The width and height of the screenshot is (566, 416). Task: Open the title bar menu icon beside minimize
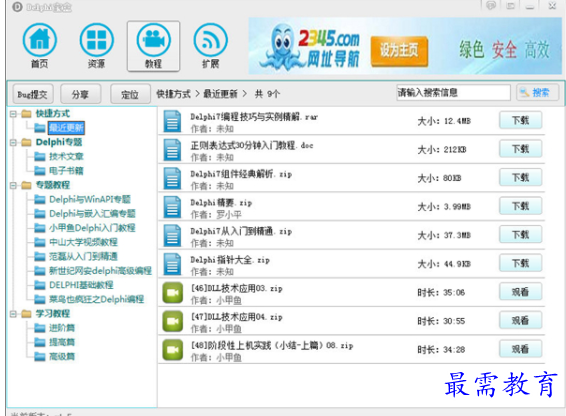click(x=510, y=6)
